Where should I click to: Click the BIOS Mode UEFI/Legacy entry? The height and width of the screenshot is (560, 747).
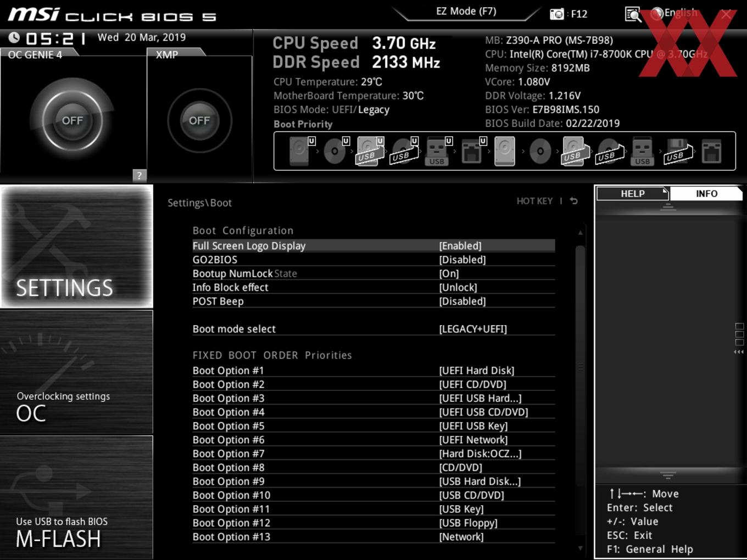pos(331,109)
